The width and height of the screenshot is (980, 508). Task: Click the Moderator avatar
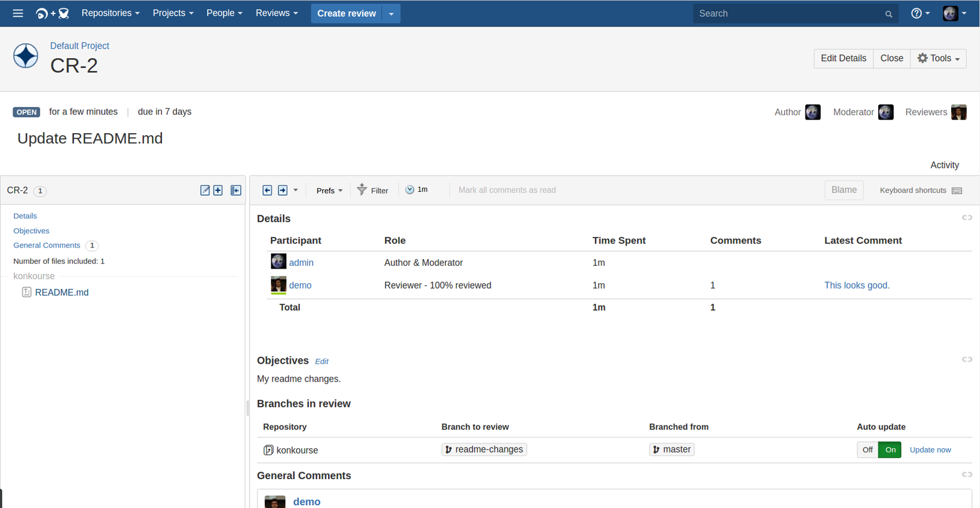[x=886, y=112]
